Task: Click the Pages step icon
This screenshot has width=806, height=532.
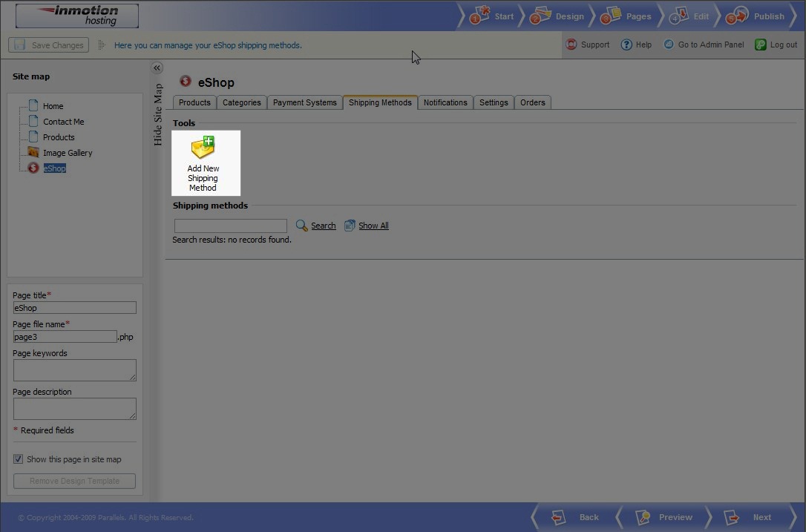Action: pos(612,16)
